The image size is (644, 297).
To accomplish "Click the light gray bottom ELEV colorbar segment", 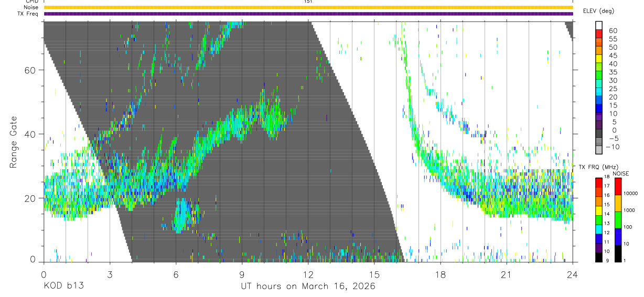I will [599, 151].
